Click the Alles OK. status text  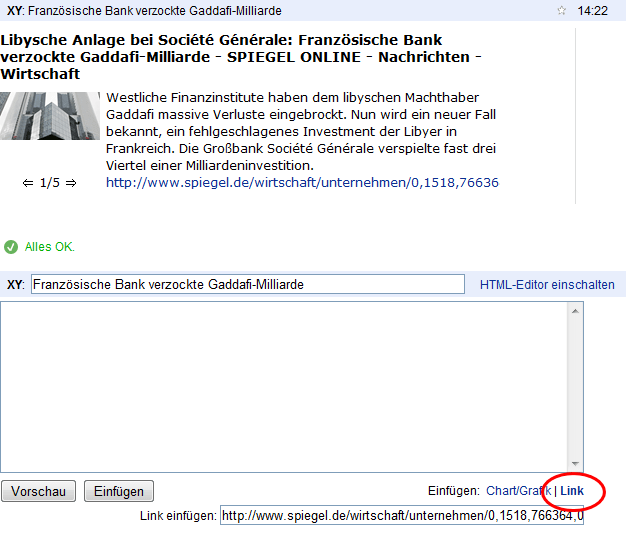coord(50,247)
